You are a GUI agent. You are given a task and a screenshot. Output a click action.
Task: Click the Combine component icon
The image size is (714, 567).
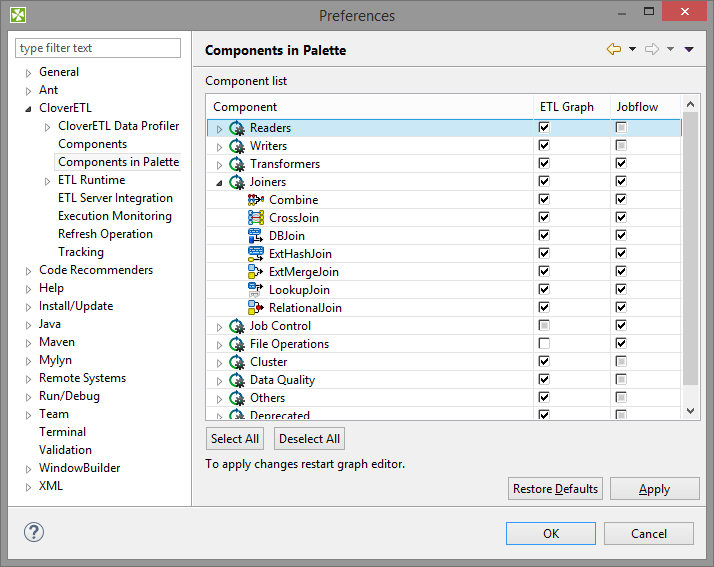pyautogui.click(x=255, y=200)
